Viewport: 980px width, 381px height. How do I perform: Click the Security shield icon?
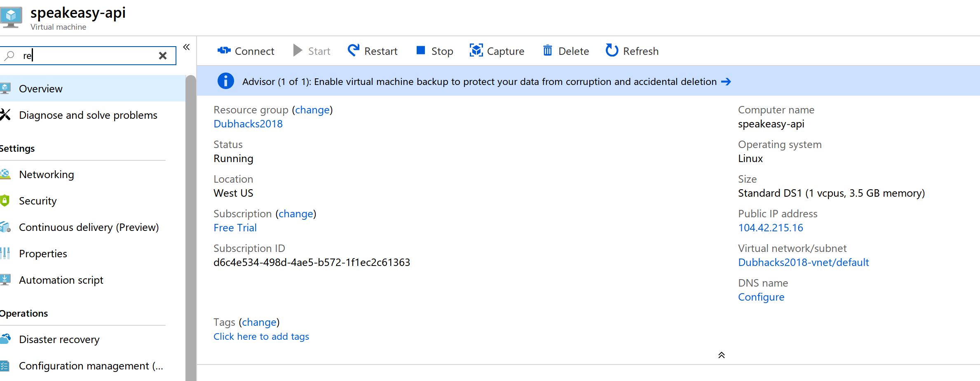pyautogui.click(x=5, y=201)
